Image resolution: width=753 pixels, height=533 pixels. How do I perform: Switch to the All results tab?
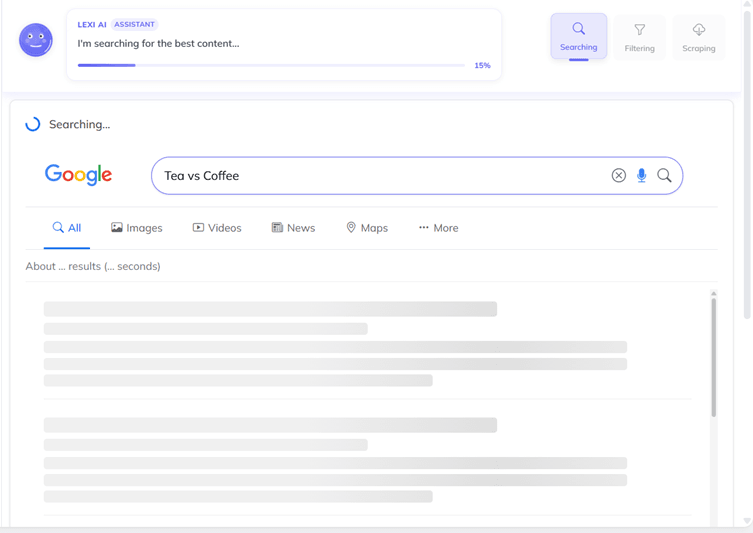point(67,228)
